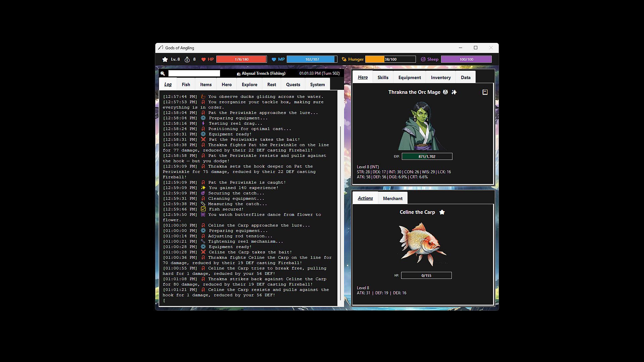Click the Hunger progress bar
Image resolution: width=644 pixels, height=362 pixels.
coord(390,59)
